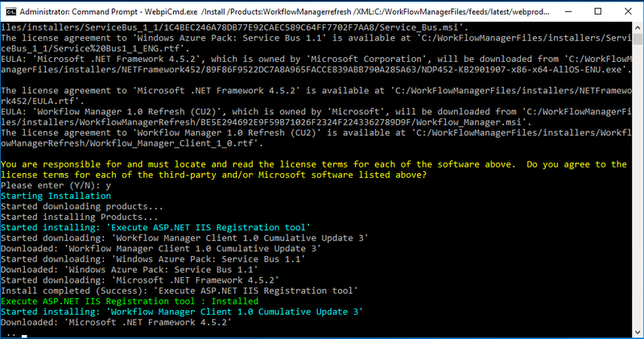Click "Started downloading: 'Windows Azure Pack: Service Bus 1.1'"
Screen dimensions: 644x339
point(153,259)
